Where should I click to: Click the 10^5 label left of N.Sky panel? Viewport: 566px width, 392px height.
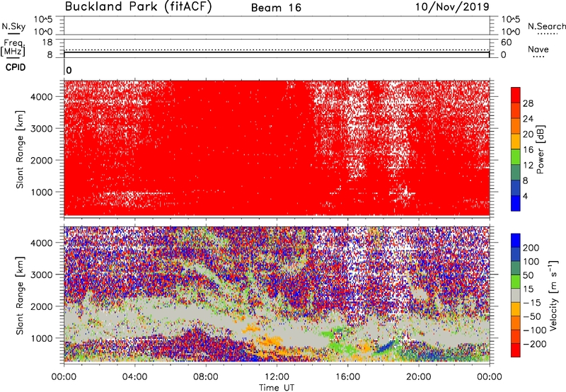[43, 19]
